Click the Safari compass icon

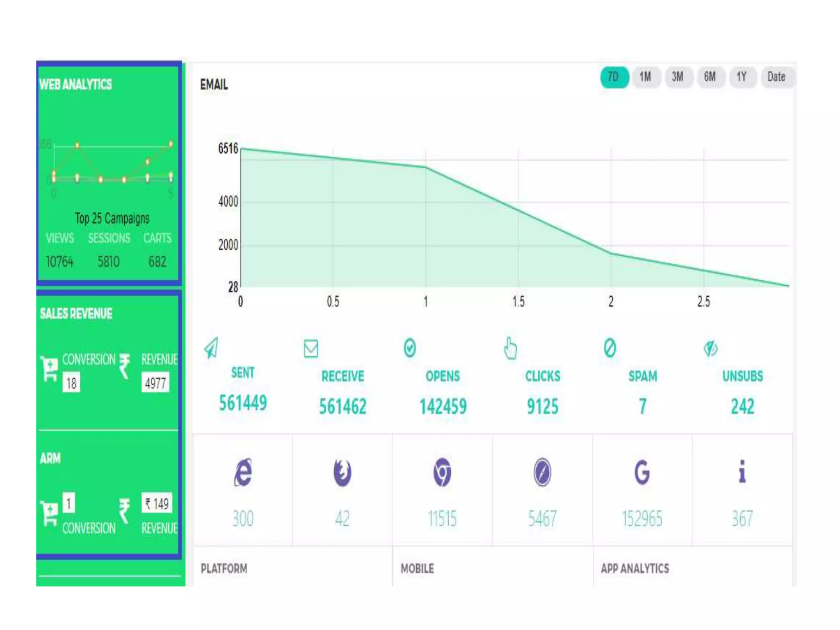tap(542, 472)
